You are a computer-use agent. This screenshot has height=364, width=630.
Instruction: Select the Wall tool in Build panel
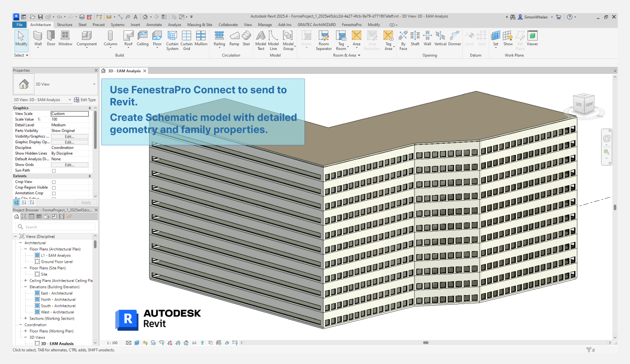(38, 39)
